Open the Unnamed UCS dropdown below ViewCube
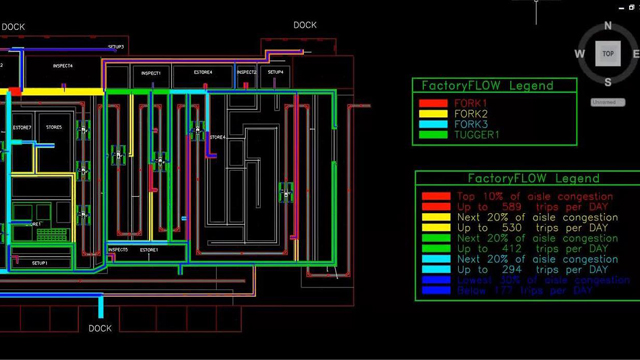Viewport: 640px width, 360px height. (x=608, y=102)
